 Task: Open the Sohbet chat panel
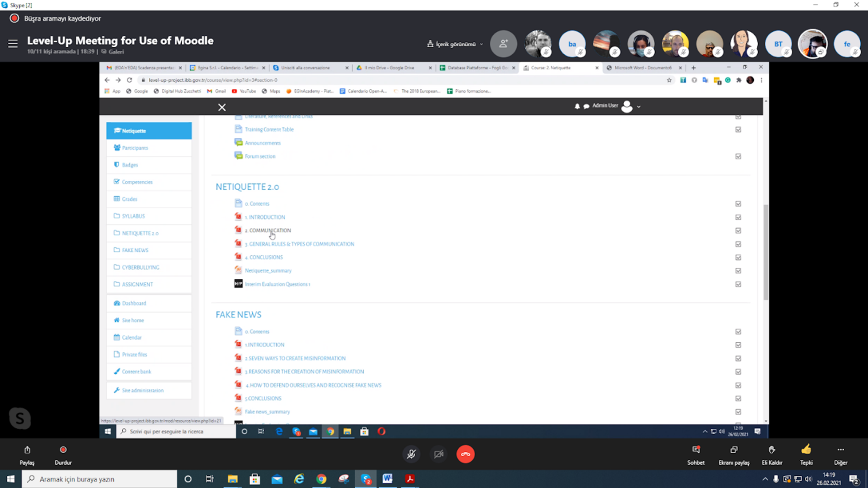(x=696, y=450)
